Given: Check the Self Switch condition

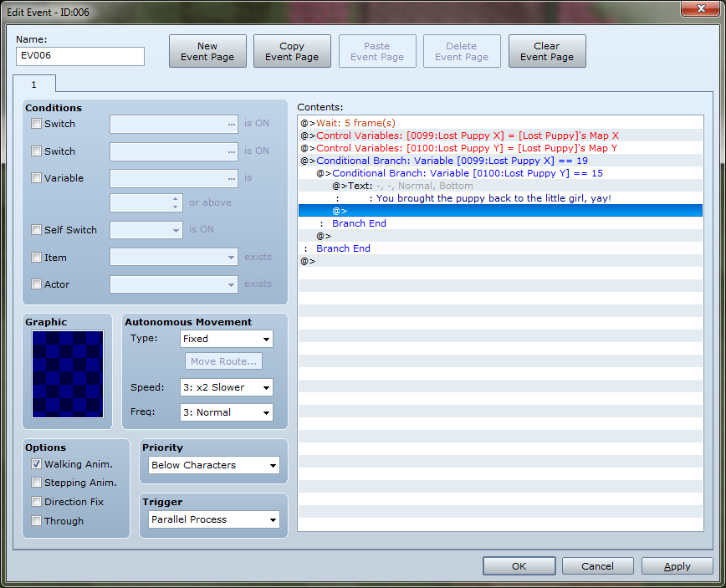Looking at the screenshot, I should click(x=36, y=230).
